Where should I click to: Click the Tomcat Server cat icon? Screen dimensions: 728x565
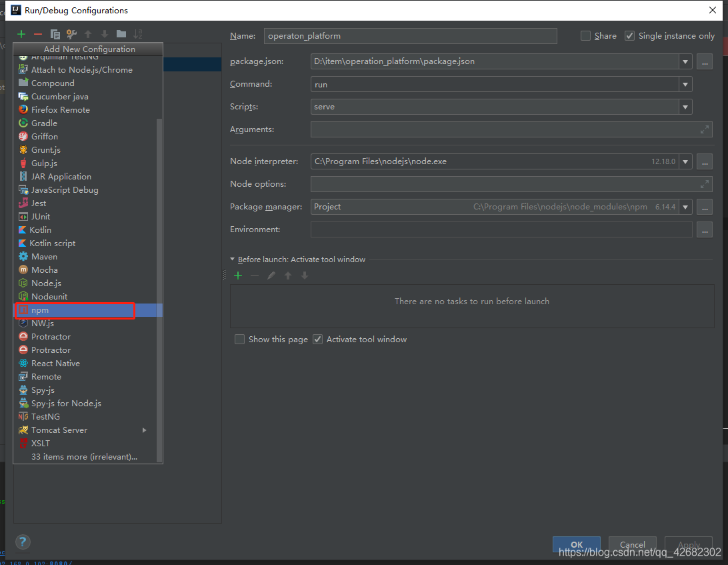coord(23,430)
